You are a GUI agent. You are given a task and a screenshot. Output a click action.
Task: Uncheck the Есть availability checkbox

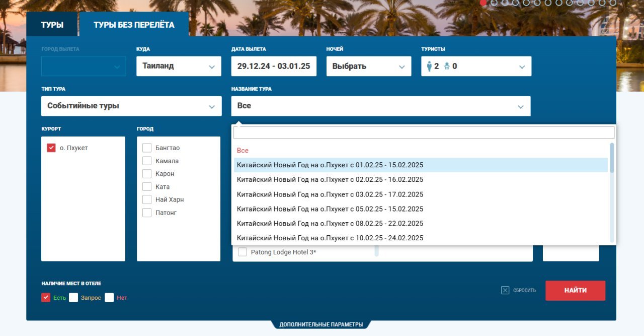point(46,298)
